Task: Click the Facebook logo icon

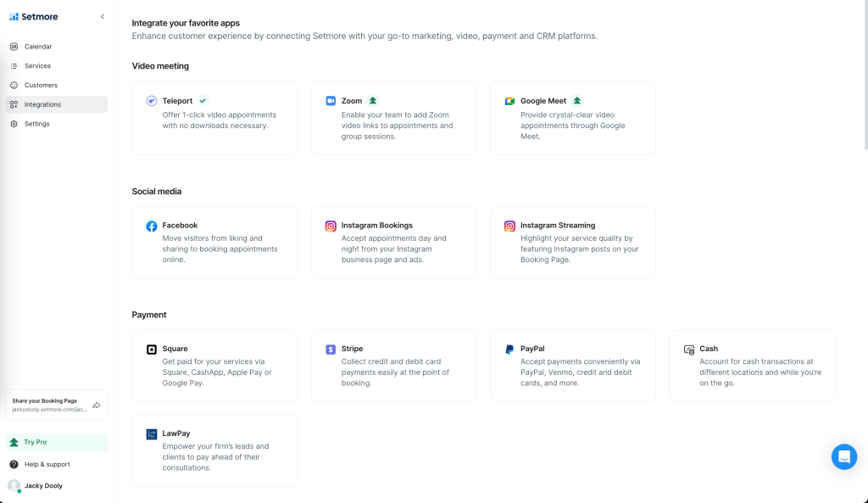Action: (x=152, y=226)
